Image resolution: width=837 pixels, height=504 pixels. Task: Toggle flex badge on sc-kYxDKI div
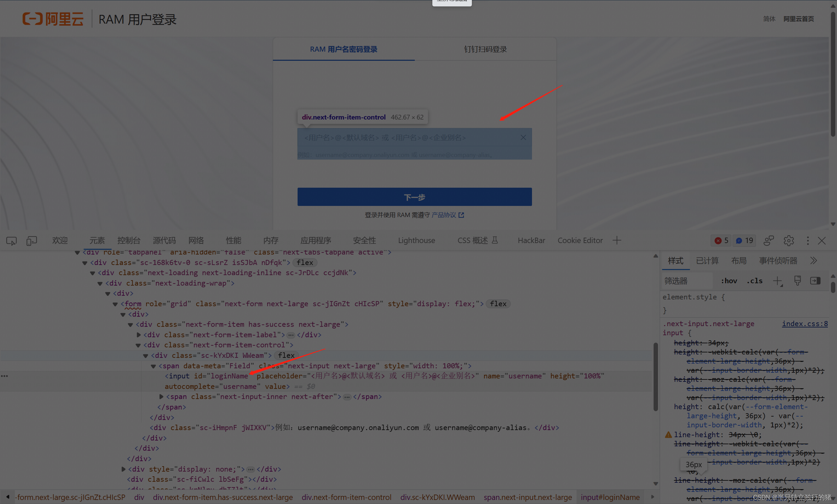click(286, 355)
